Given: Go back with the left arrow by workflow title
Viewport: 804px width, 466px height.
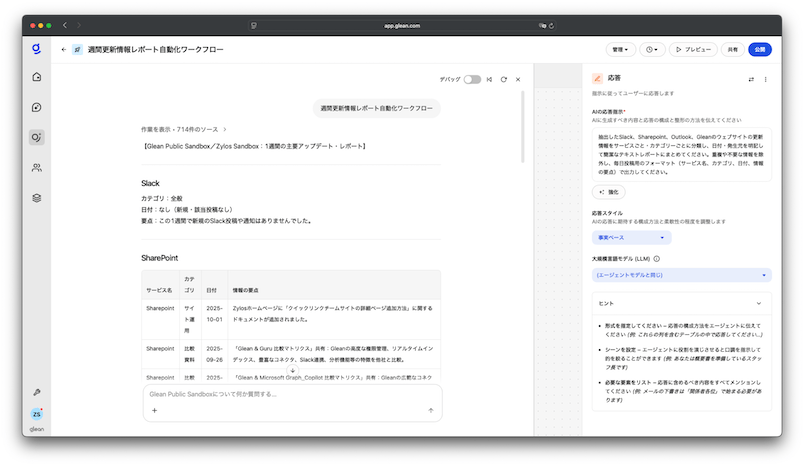Looking at the screenshot, I should (64, 50).
